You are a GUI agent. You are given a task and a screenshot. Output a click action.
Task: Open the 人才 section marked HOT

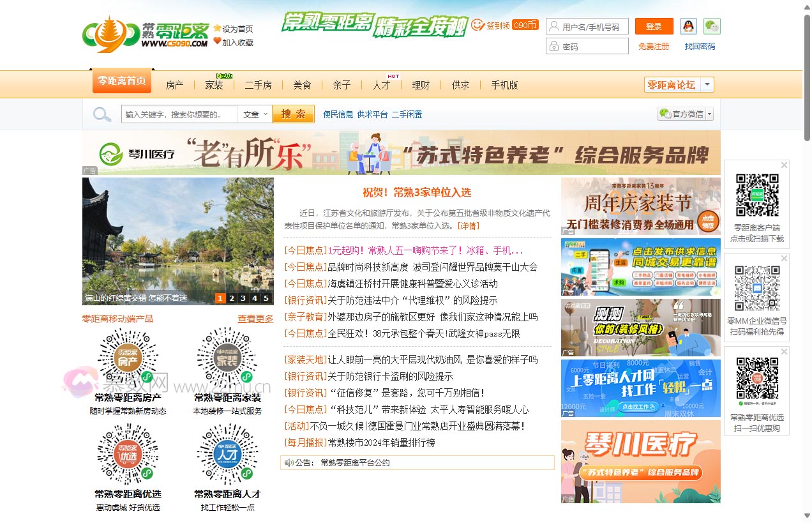(x=381, y=84)
